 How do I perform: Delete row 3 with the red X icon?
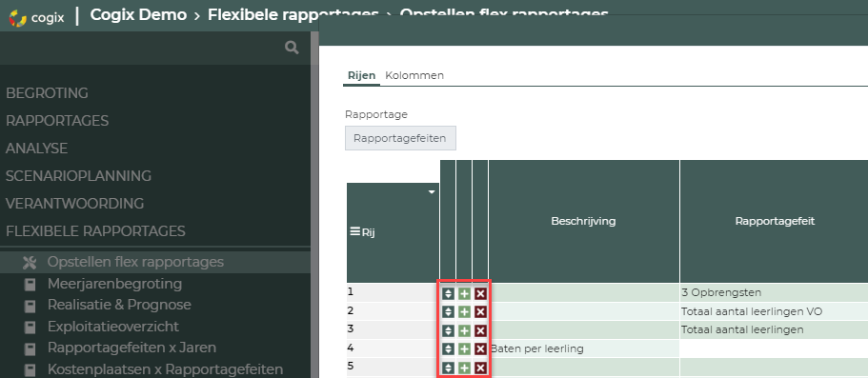(x=480, y=331)
